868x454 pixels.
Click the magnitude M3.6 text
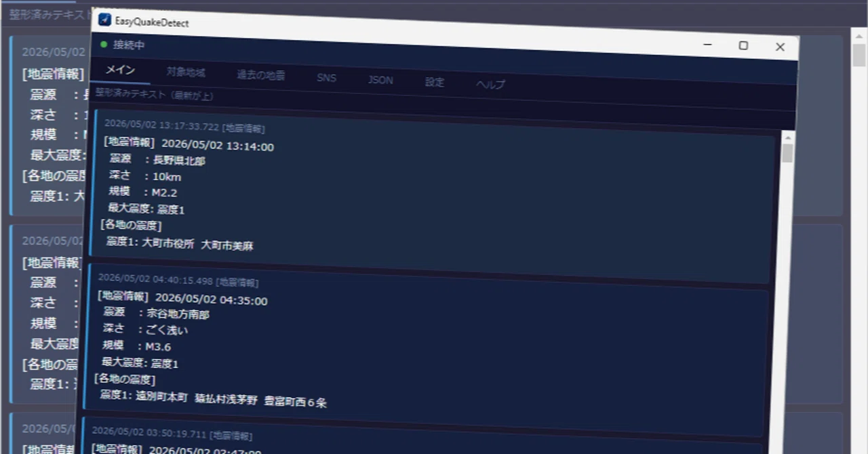pyautogui.click(x=158, y=347)
